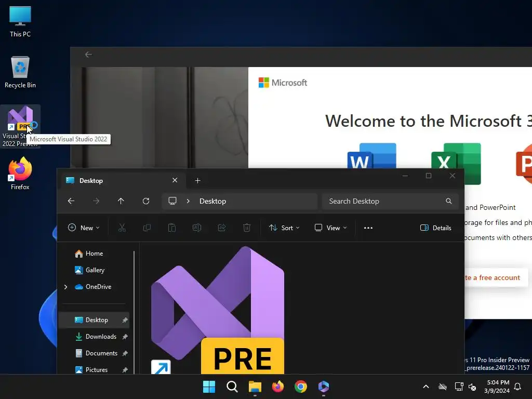
Task: Click the Copy toolbar icon
Action: [147, 228]
